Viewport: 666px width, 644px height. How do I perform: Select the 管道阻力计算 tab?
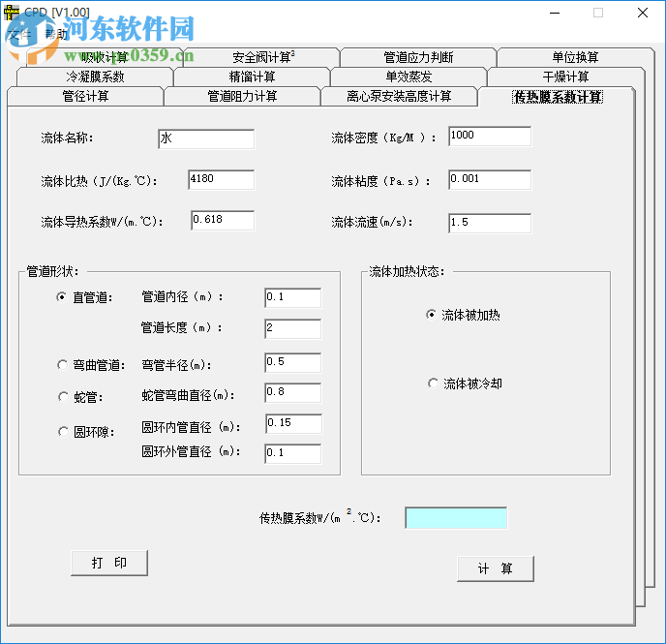(x=242, y=96)
